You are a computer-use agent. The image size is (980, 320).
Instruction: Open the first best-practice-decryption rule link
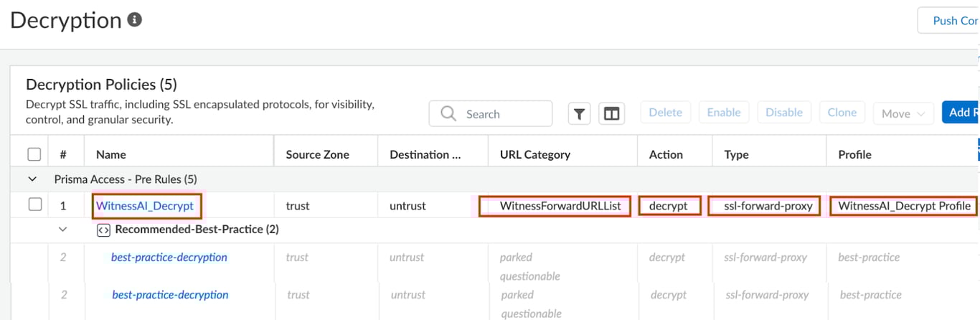(x=169, y=258)
